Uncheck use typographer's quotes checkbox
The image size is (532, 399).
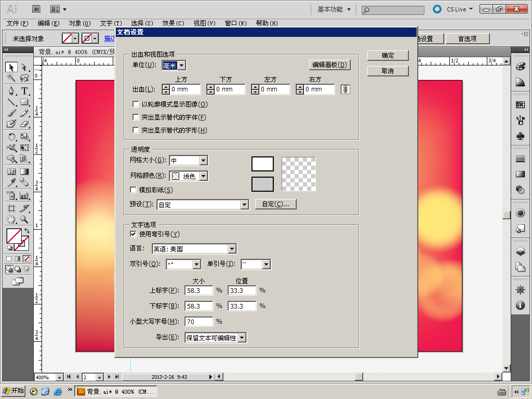coord(134,234)
